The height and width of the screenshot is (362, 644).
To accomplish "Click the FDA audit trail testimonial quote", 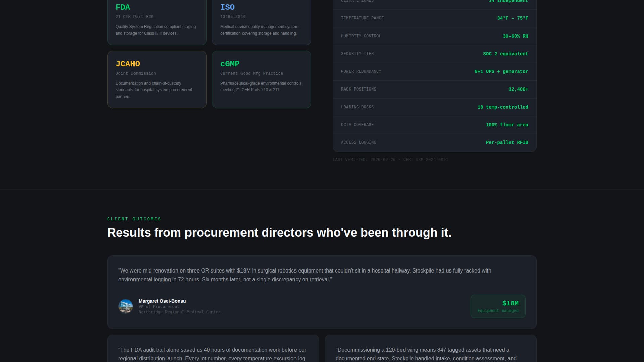I will click(x=212, y=354).
